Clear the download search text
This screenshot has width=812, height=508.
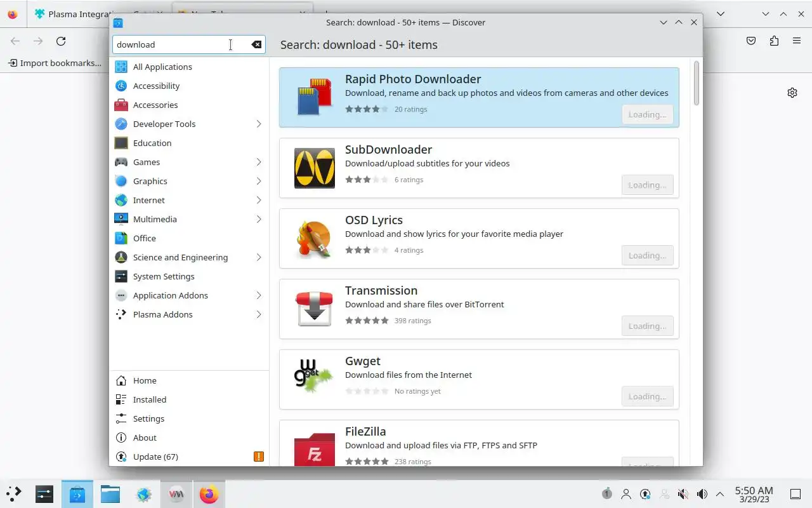click(256, 44)
